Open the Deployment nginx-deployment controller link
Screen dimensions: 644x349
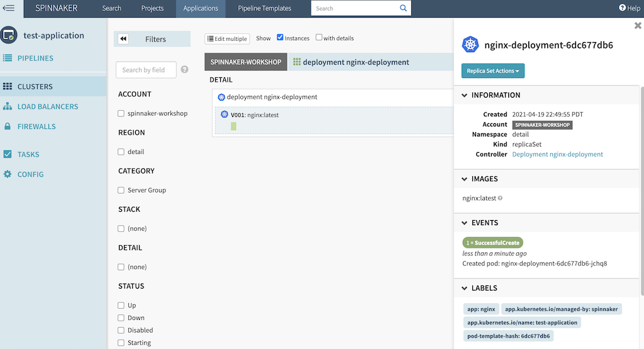[557, 154]
